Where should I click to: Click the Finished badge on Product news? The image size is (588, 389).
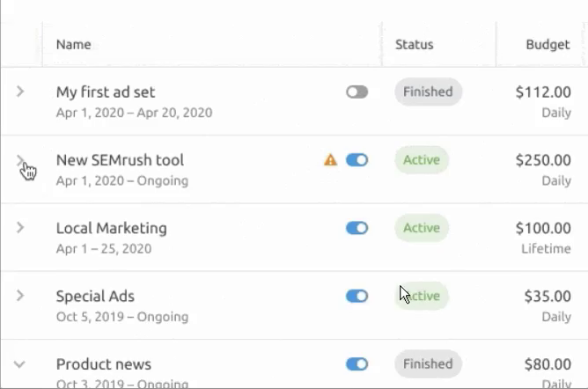click(x=428, y=364)
